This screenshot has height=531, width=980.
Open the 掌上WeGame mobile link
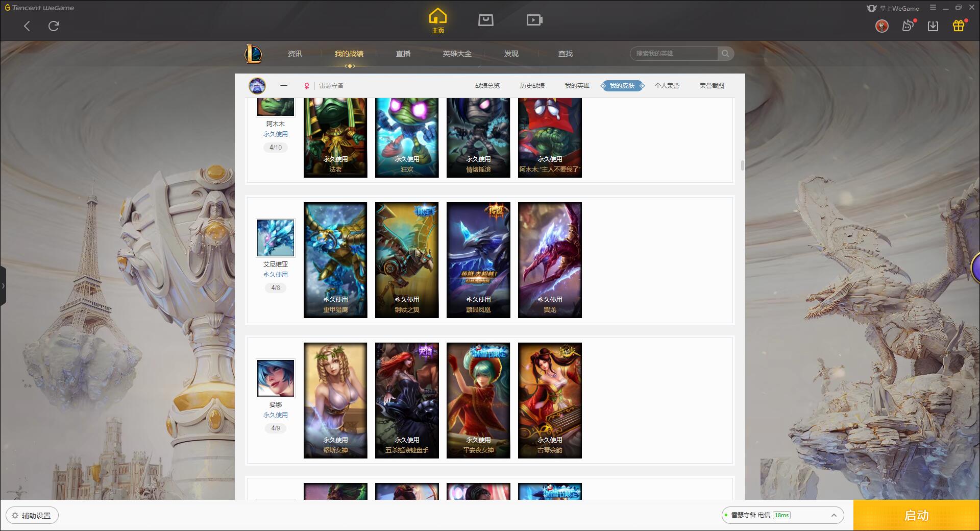click(x=893, y=8)
